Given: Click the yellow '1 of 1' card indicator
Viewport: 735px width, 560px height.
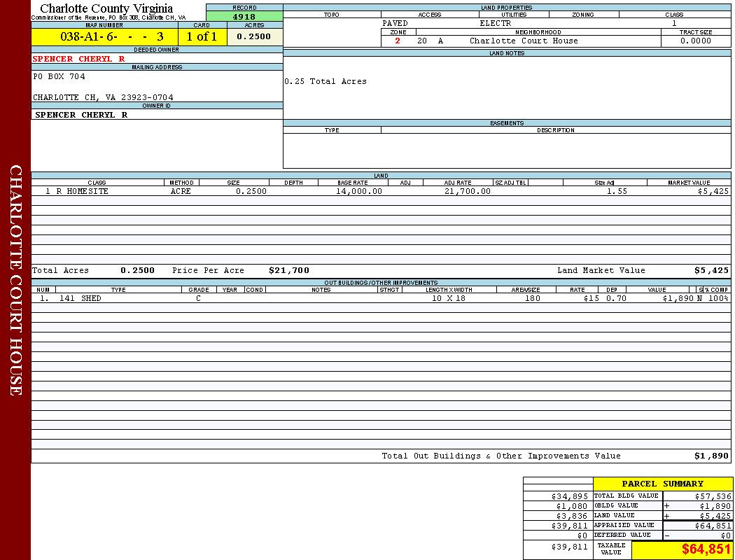Looking at the screenshot, I should click(202, 36).
